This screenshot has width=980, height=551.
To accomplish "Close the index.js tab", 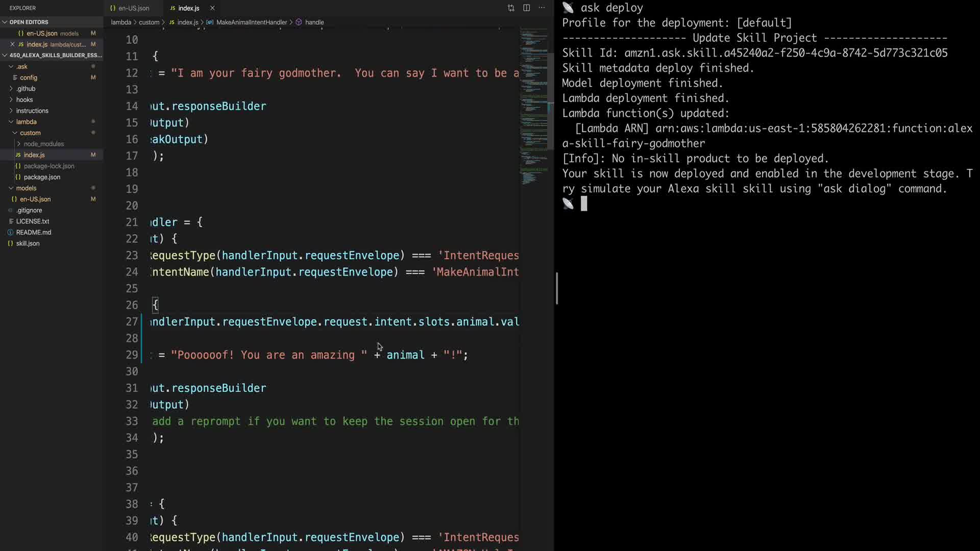I will pos(212,8).
